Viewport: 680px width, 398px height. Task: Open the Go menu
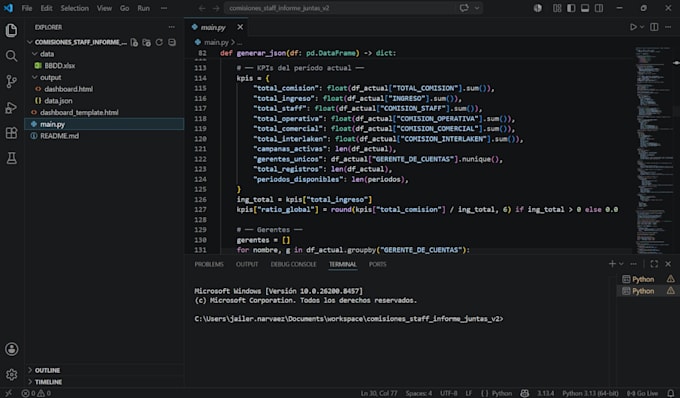pos(124,8)
